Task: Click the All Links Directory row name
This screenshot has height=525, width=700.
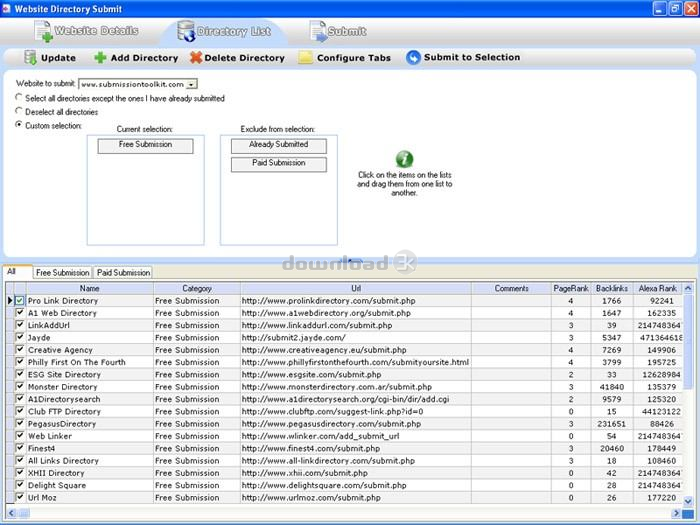Action: click(x=63, y=461)
